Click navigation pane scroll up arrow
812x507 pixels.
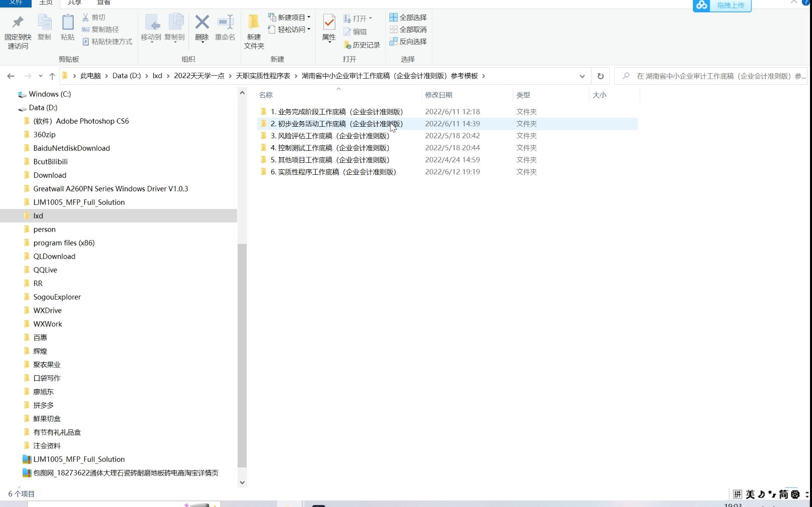242,93
